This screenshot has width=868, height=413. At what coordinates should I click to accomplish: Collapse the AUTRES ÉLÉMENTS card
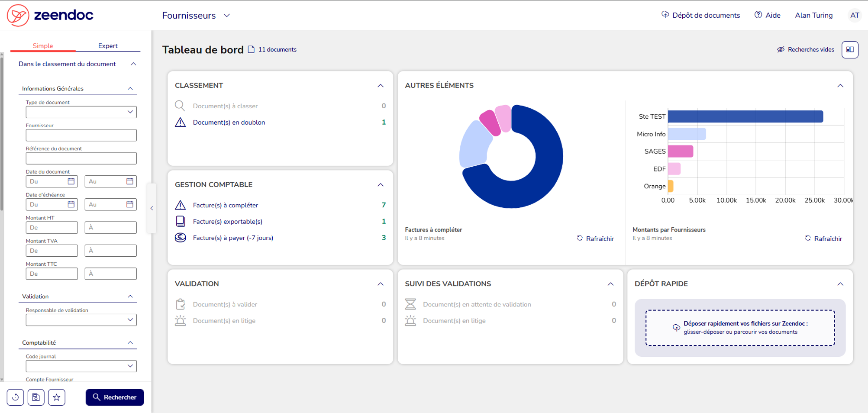(x=840, y=85)
